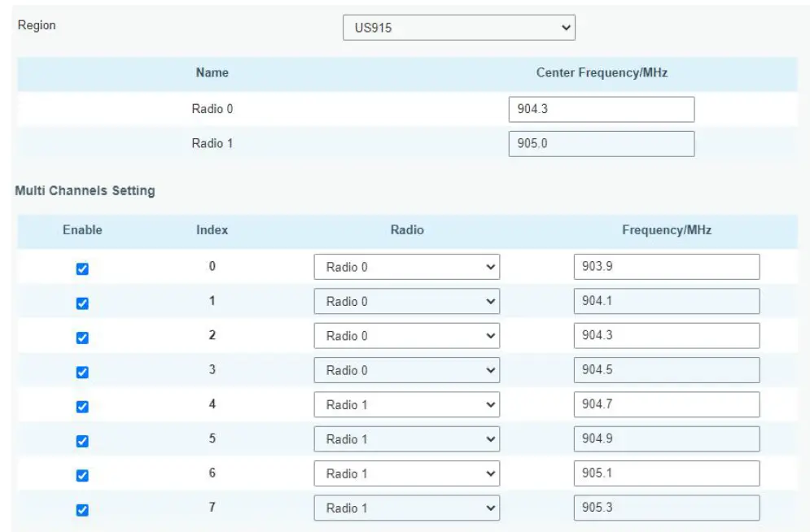Open Radio dropdown for channel index 6
The image size is (810, 532).
click(x=406, y=473)
